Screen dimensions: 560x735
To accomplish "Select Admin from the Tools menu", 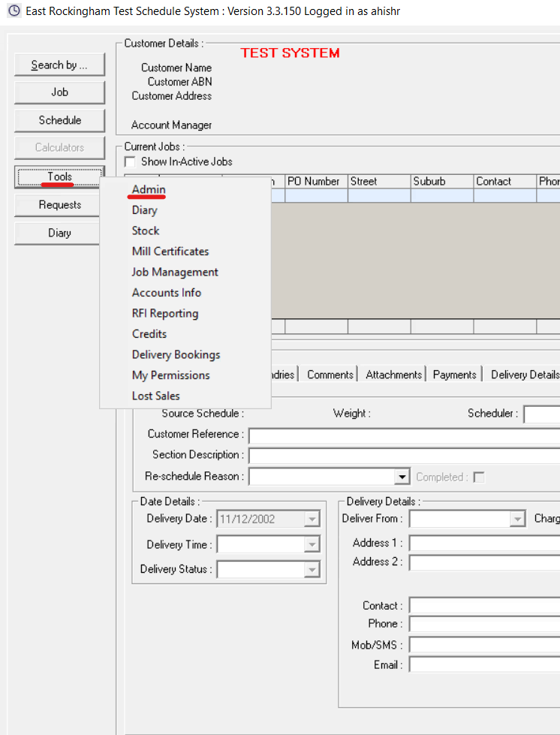I will point(149,189).
